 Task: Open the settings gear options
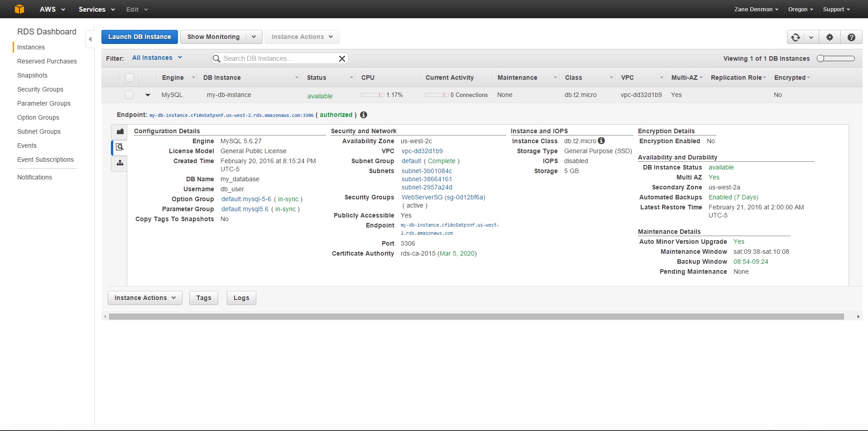(x=830, y=37)
